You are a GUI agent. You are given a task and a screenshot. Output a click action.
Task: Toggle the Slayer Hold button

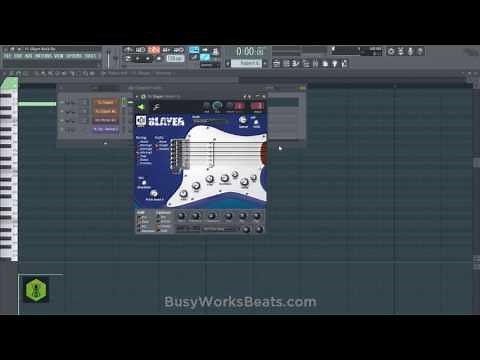pyautogui.click(x=256, y=122)
